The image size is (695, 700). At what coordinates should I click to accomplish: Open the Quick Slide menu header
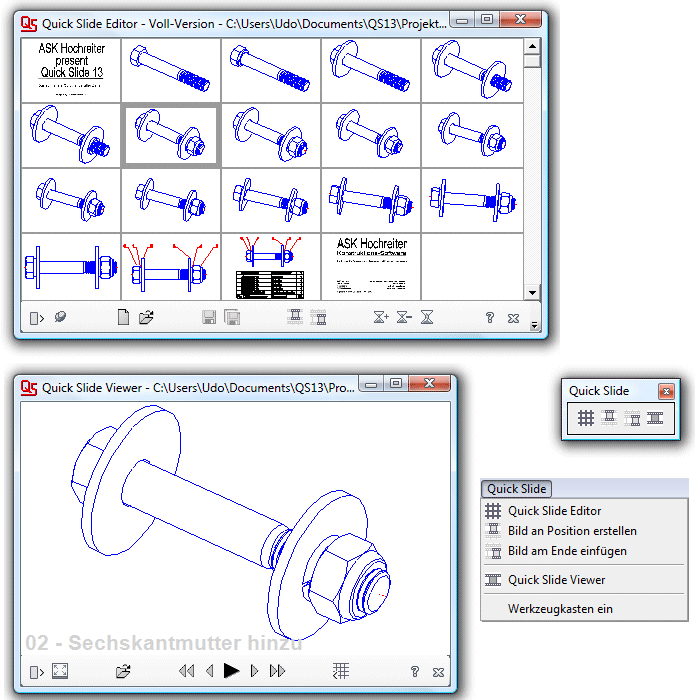516,489
